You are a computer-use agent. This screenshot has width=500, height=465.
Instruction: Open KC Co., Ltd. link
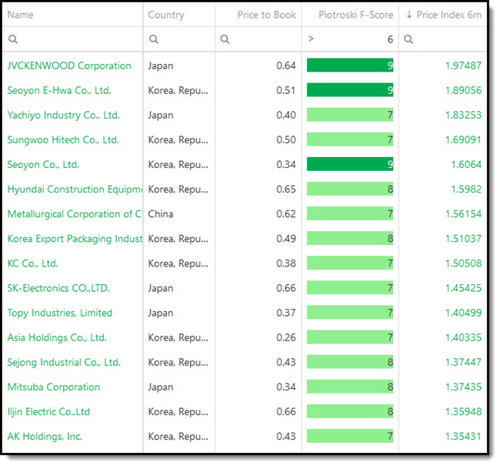click(33, 263)
